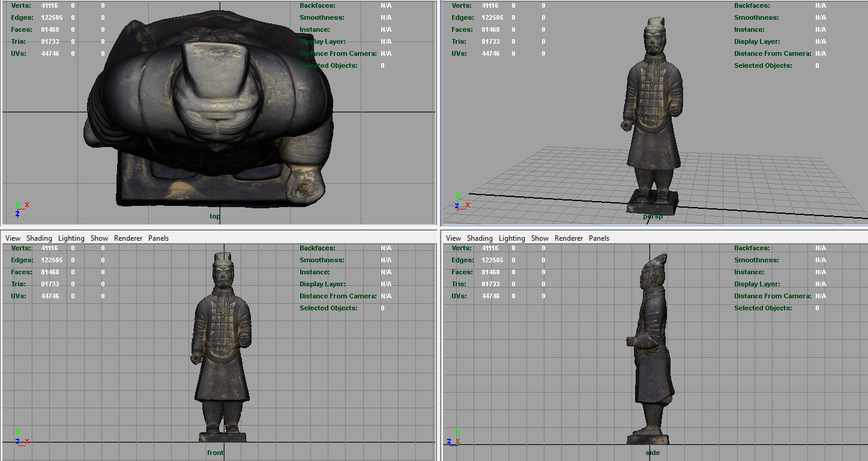The width and height of the screenshot is (868, 461).
Task: Select the warrior statue in the front view
Action: pos(222,348)
